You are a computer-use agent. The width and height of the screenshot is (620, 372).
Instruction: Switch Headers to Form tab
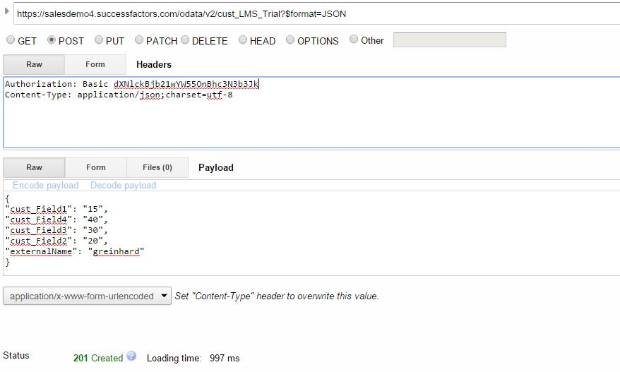click(x=95, y=64)
